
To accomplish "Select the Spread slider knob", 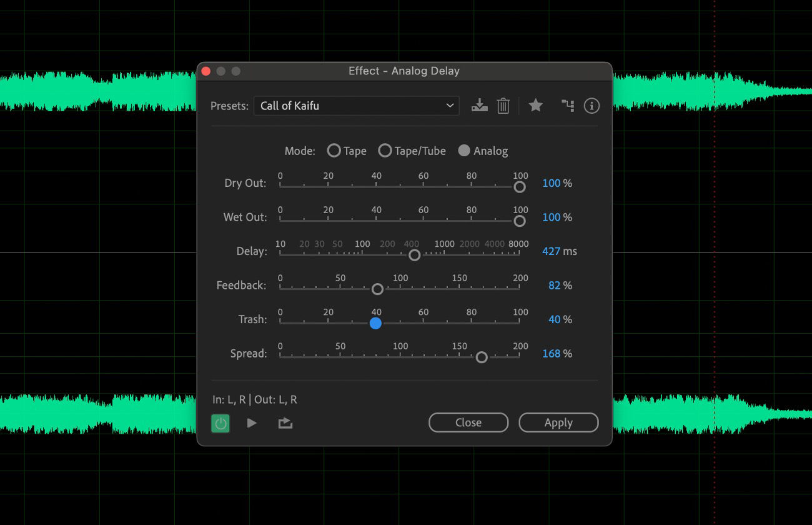I will click(482, 357).
